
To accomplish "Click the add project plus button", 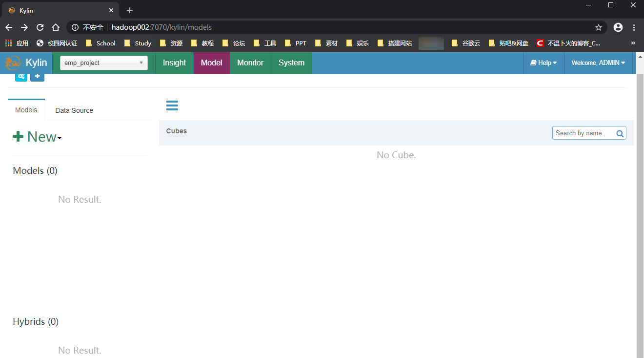I will pos(38,77).
